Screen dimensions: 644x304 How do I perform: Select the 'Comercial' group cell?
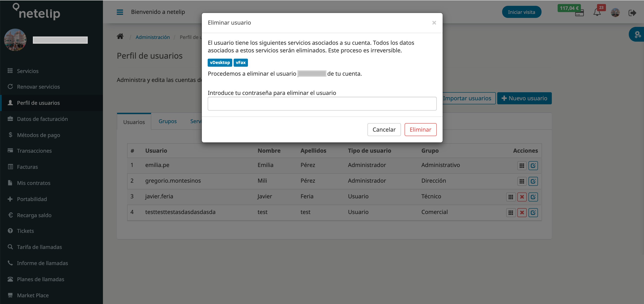[x=434, y=212]
